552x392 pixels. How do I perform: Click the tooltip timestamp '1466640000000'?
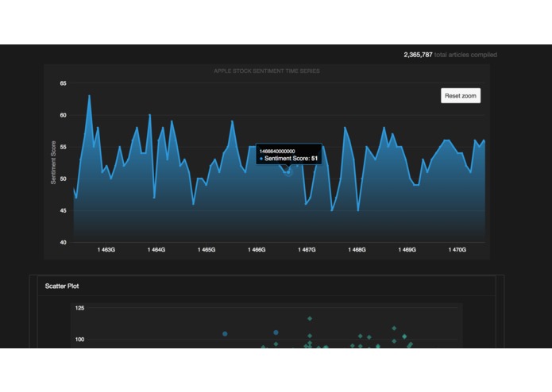277,152
